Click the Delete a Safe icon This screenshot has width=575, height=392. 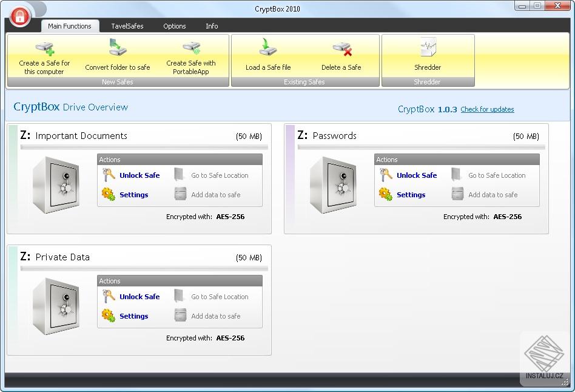click(x=342, y=49)
